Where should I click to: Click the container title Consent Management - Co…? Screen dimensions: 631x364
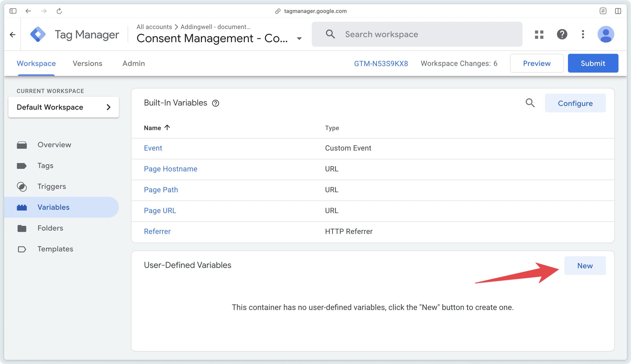point(212,38)
